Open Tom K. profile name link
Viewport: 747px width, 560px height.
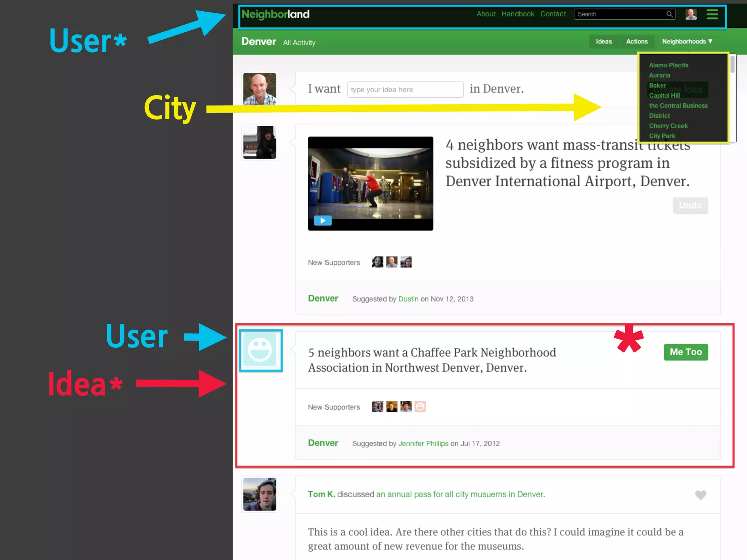pos(321,494)
